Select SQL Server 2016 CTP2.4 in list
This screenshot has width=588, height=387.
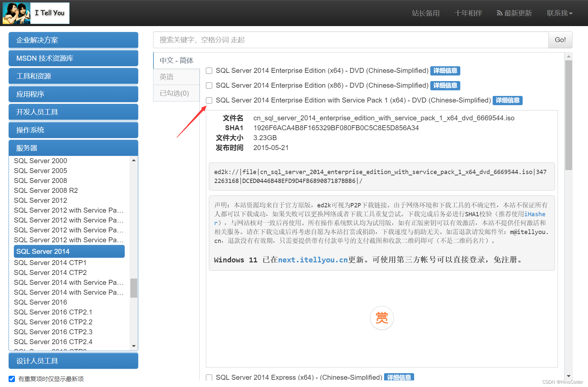[x=53, y=342]
